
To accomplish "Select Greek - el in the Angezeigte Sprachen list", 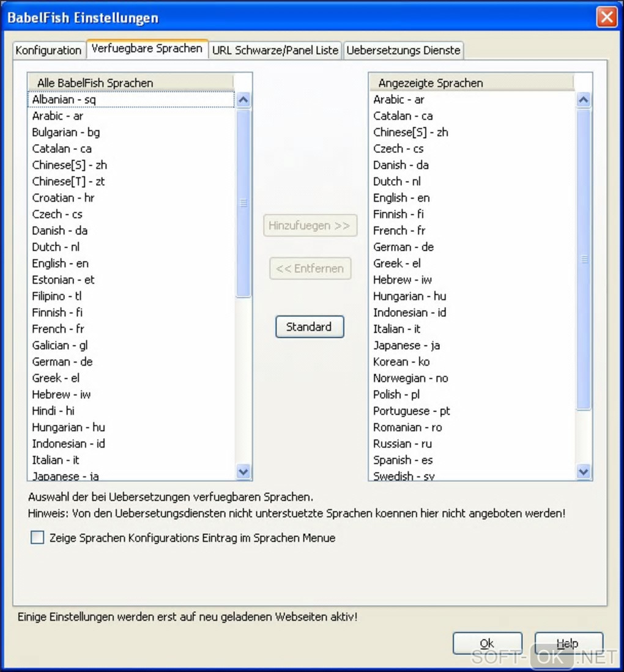I will [472, 263].
